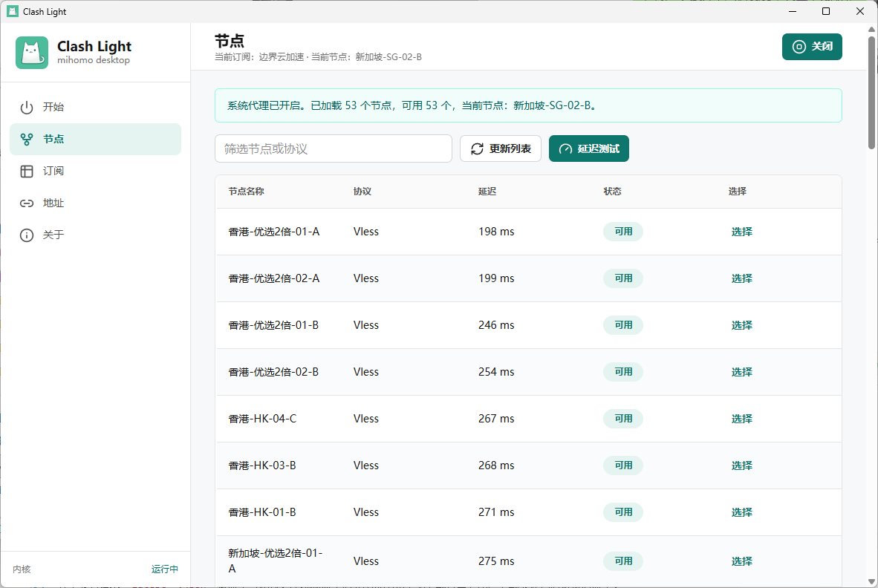Viewport: 878px width, 588px height.
Task: Select node 新加坡-优选2倍-01-A via 选择
Action: [741, 561]
